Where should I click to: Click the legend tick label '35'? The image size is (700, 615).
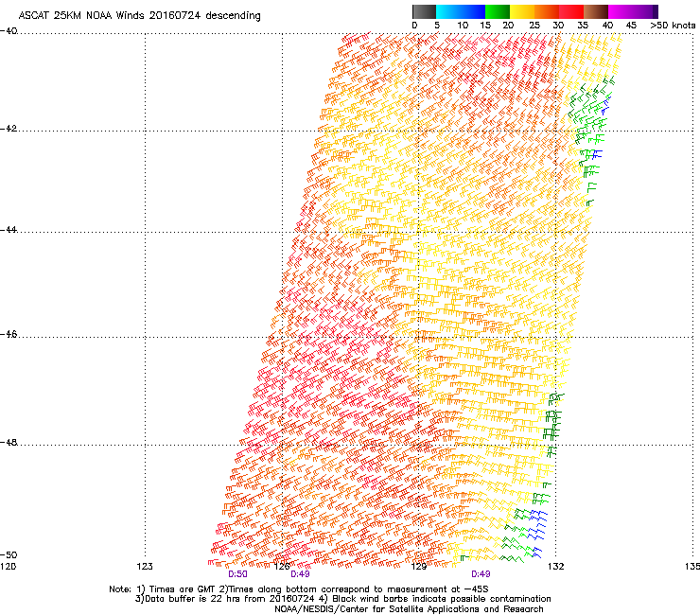(583, 26)
